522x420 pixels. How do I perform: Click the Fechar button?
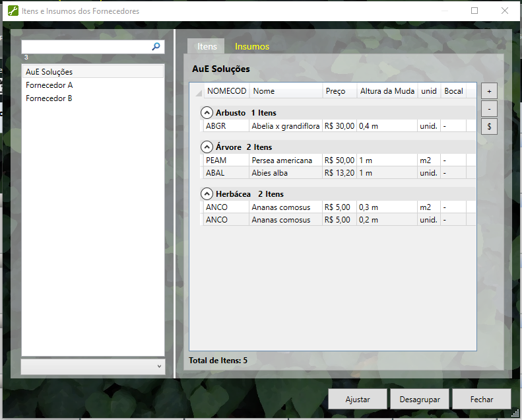pos(482,400)
